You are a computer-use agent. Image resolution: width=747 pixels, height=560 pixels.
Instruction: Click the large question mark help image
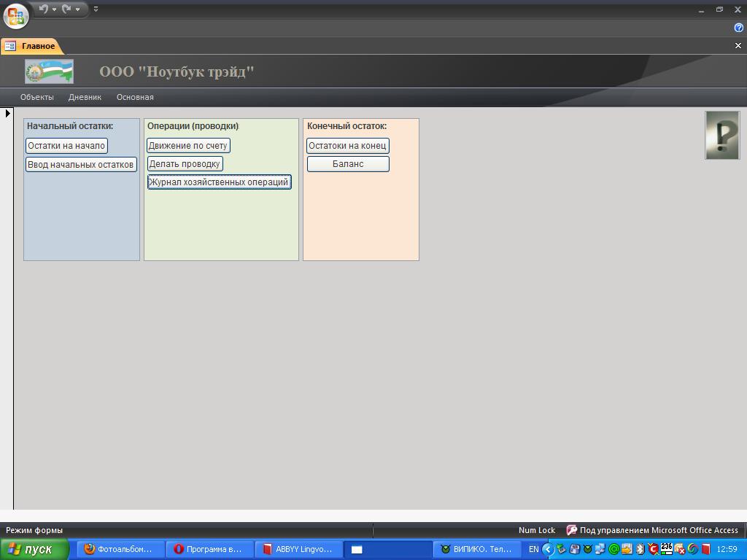point(722,135)
